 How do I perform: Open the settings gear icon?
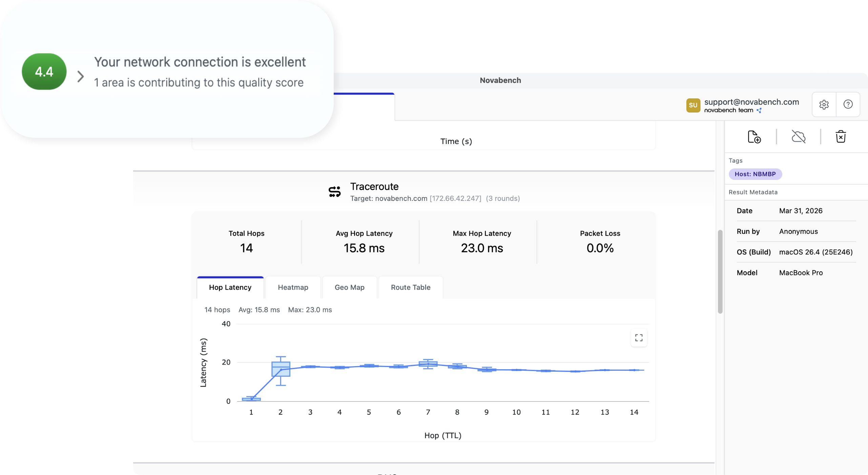pyautogui.click(x=824, y=104)
